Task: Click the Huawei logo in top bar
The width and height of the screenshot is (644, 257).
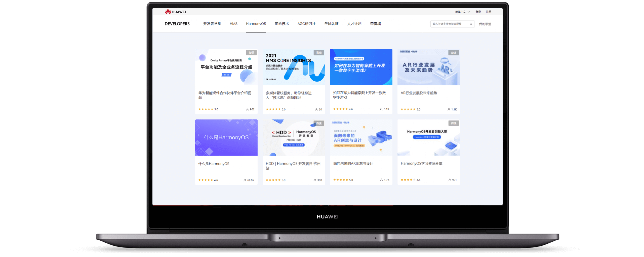Action: click(175, 12)
